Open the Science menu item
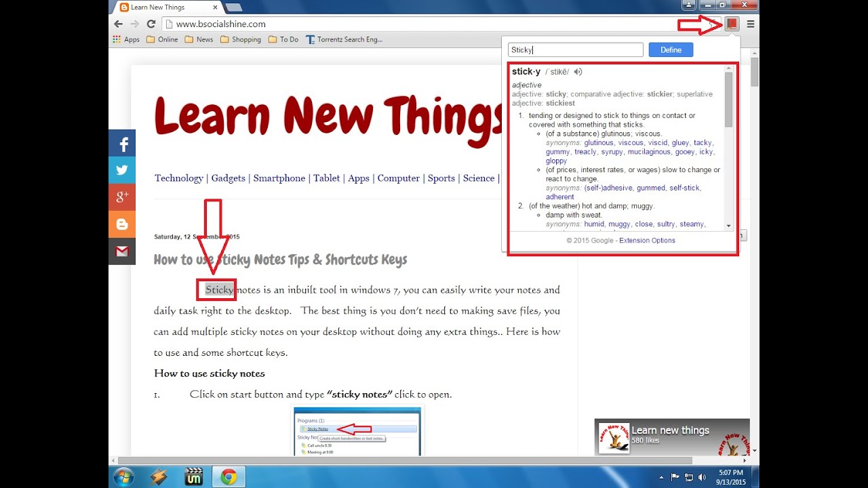868x488 pixels. 479,178
